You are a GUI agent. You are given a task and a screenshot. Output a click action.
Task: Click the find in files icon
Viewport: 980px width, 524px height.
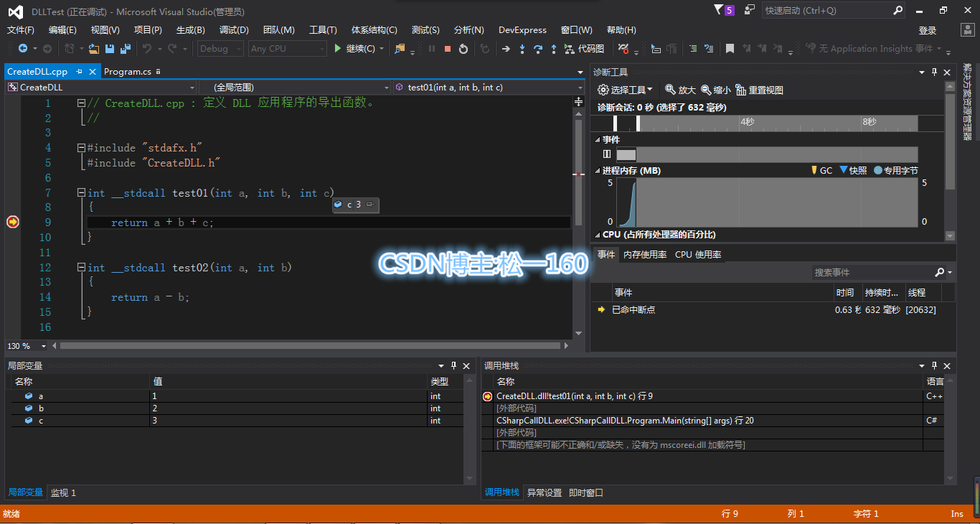[x=400, y=49]
